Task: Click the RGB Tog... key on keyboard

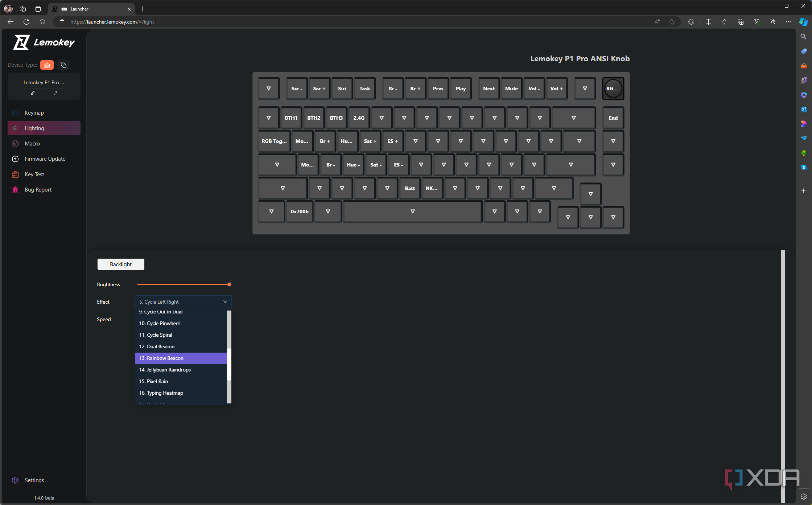Action: click(x=274, y=141)
